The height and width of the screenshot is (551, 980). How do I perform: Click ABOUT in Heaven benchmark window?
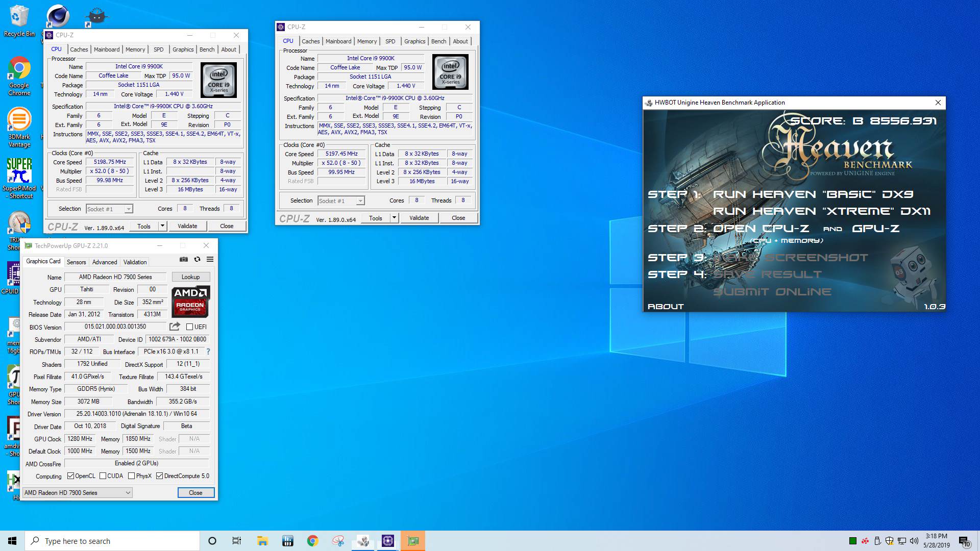pyautogui.click(x=666, y=307)
